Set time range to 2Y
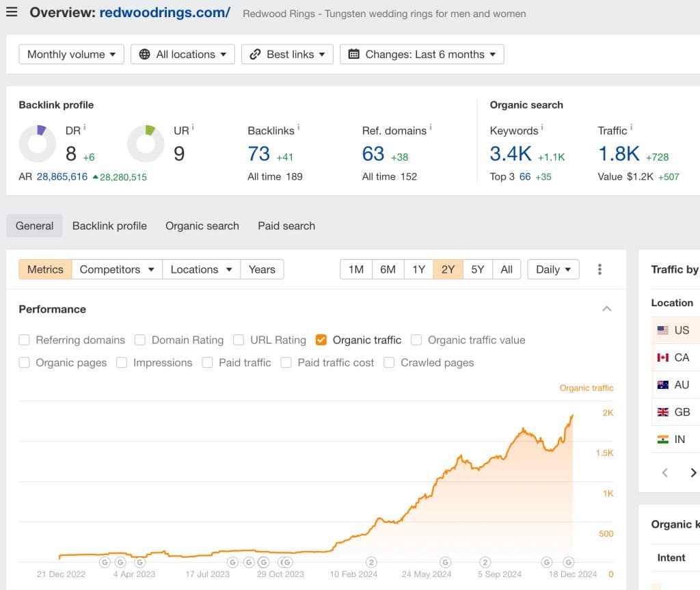 (448, 269)
